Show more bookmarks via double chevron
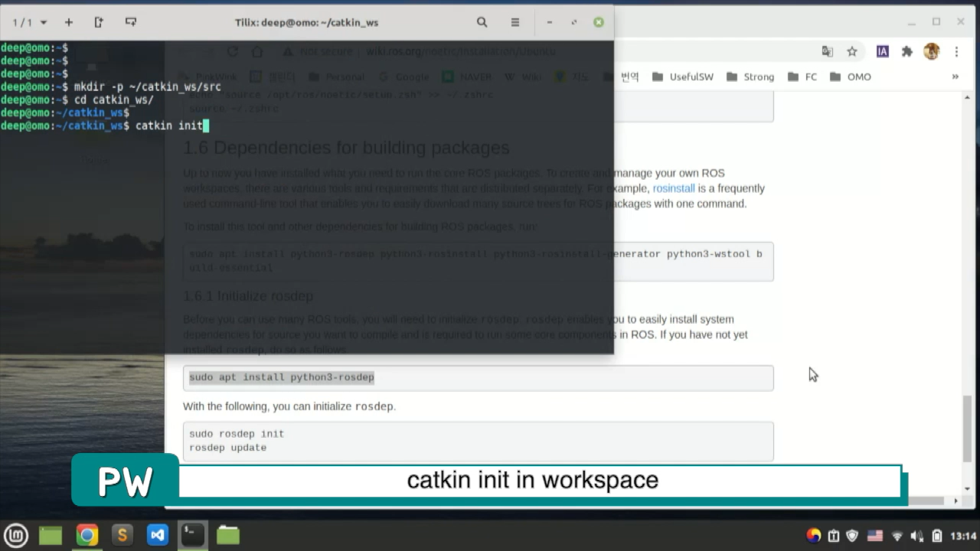Screen dimensions: 980x551 pyautogui.click(x=955, y=77)
